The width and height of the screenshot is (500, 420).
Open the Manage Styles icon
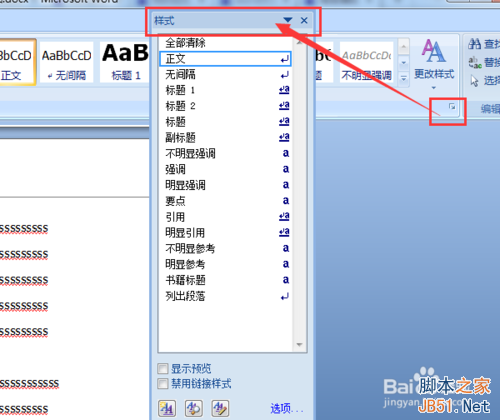[220, 408]
